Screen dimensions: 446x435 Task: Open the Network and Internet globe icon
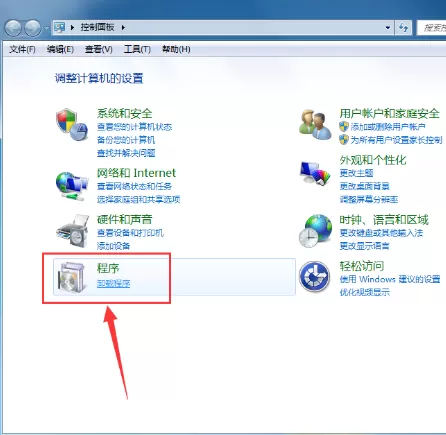click(72, 186)
